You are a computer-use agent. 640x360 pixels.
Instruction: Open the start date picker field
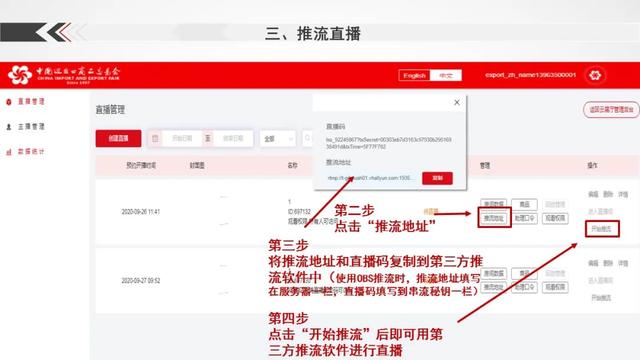pyautogui.click(x=182, y=139)
